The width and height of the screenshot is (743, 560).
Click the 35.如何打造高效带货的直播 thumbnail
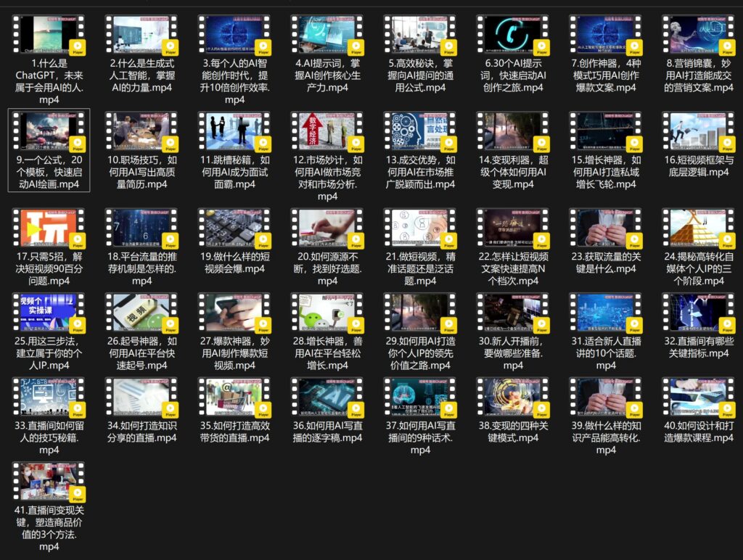coord(234,397)
